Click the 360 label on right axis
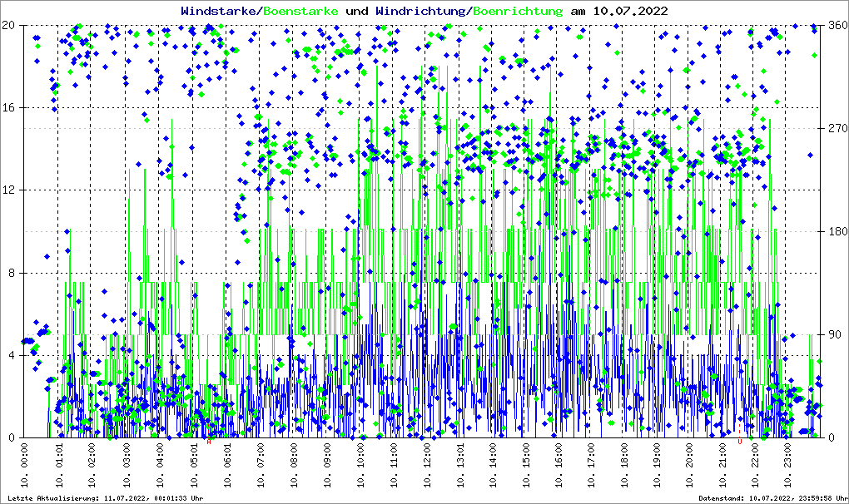 coord(836,26)
